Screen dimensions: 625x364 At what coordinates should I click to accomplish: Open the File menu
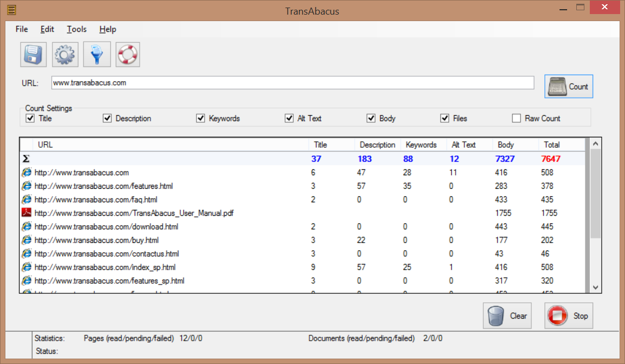(22, 29)
